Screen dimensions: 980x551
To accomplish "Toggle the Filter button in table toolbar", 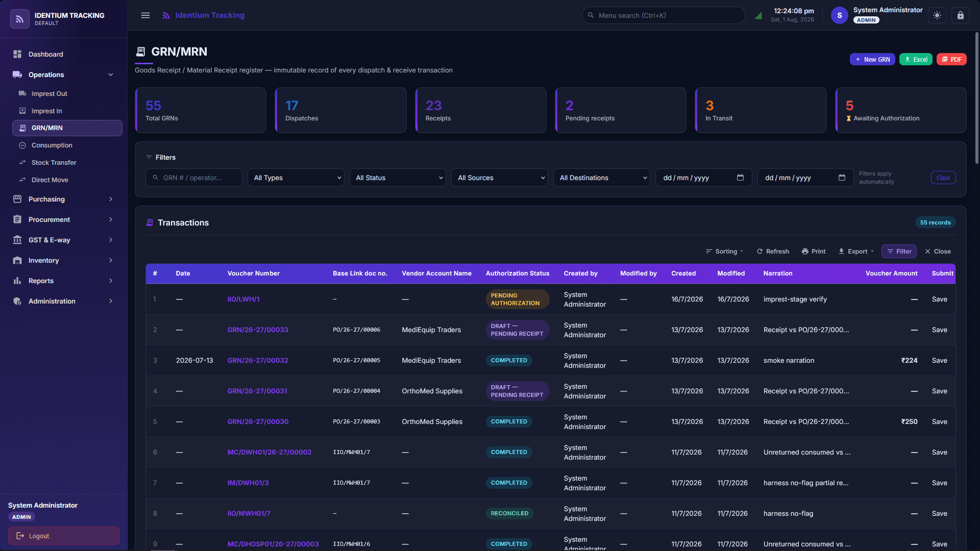I will coord(899,252).
